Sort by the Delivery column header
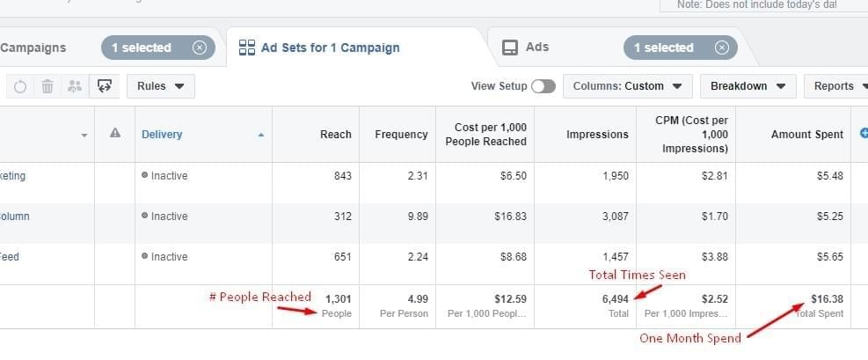 coord(162,135)
